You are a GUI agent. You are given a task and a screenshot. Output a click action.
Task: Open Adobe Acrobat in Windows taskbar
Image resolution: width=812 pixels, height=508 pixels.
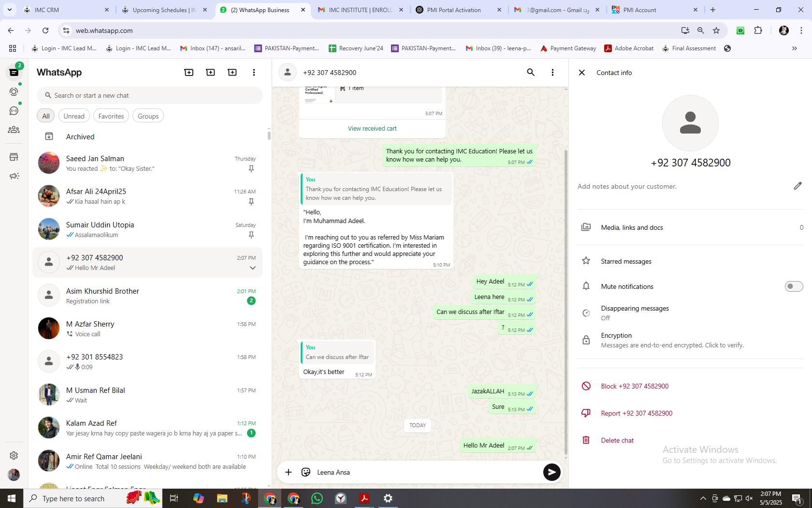click(x=364, y=498)
